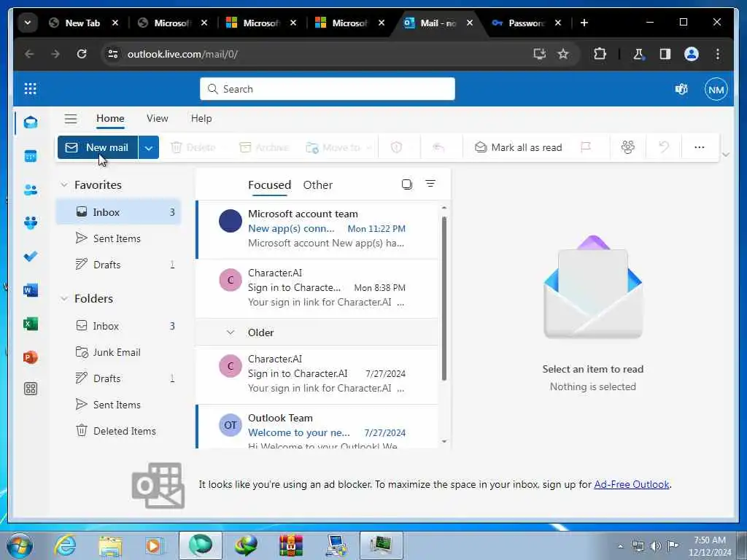Viewport: 747px width, 560px height.
Task: Launch Excel from the Outlook sidebar
Action: [31, 324]
